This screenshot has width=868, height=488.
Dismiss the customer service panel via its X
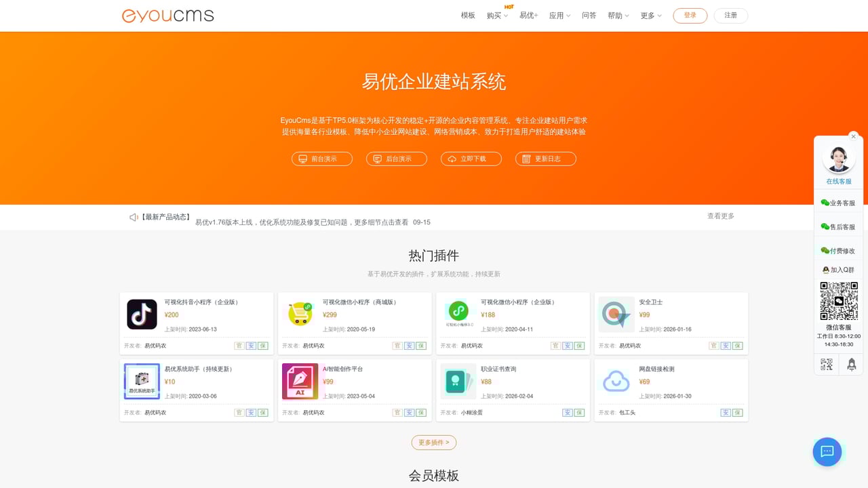click(854, 136)
